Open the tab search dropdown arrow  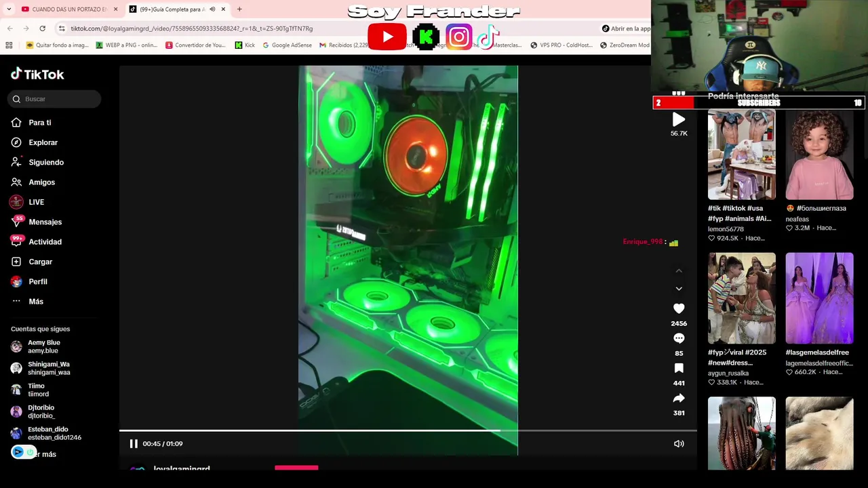(x=8, y=9)
